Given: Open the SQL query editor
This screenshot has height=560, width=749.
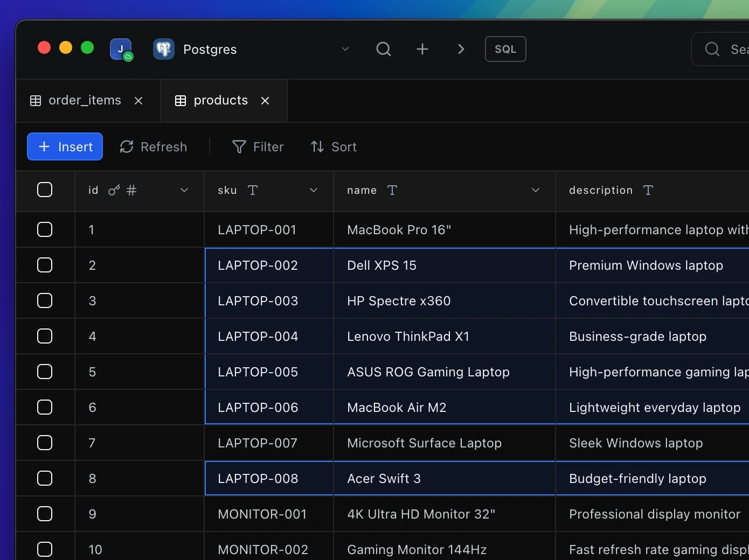Looking at the screenshot, I should coord(505,49).
